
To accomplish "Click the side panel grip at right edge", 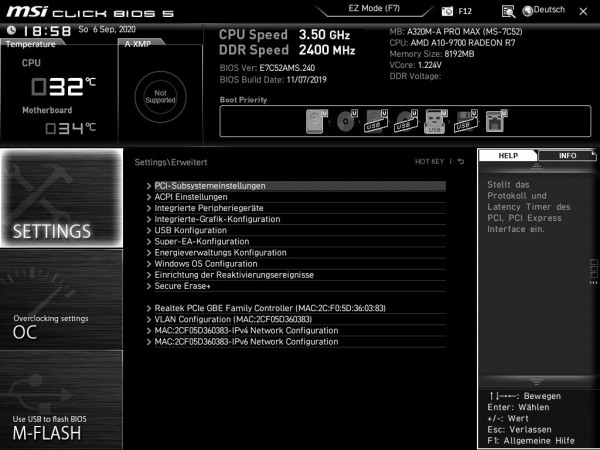I will point(593,272).
